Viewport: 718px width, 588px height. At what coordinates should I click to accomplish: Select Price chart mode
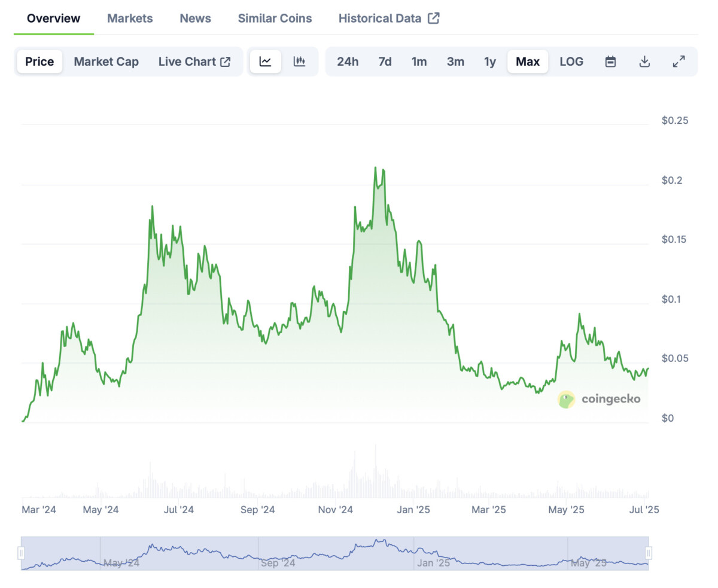point(39,62)
